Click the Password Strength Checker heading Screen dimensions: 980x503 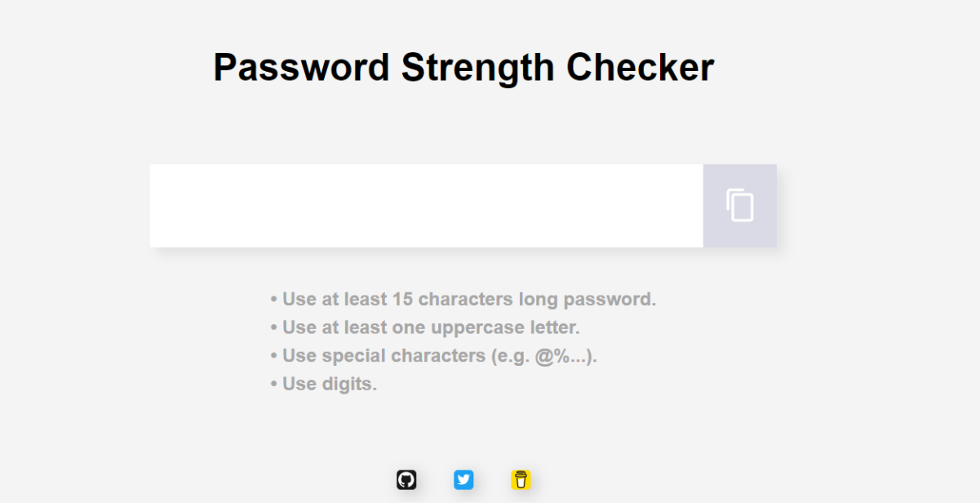point(463,67)
